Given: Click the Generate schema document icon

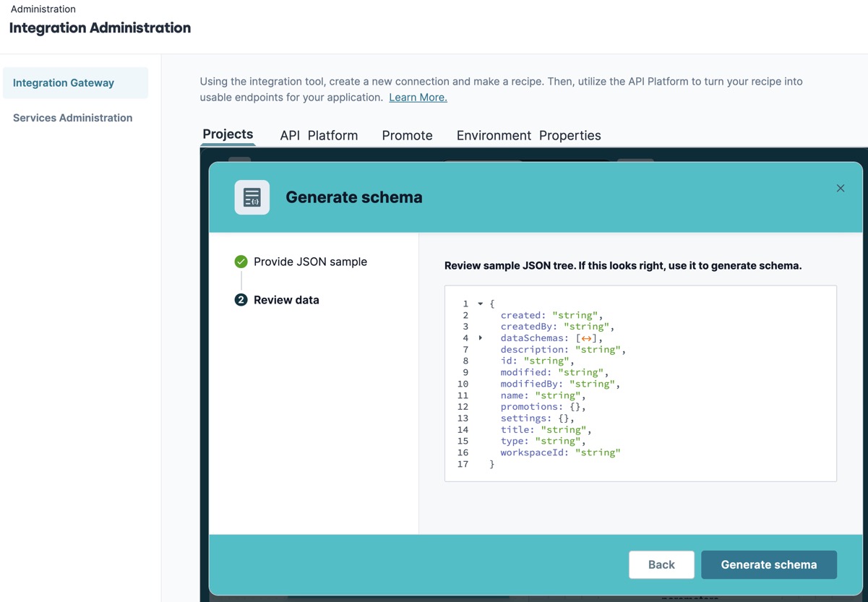Looking at the screenshot, I should point(252,197).
